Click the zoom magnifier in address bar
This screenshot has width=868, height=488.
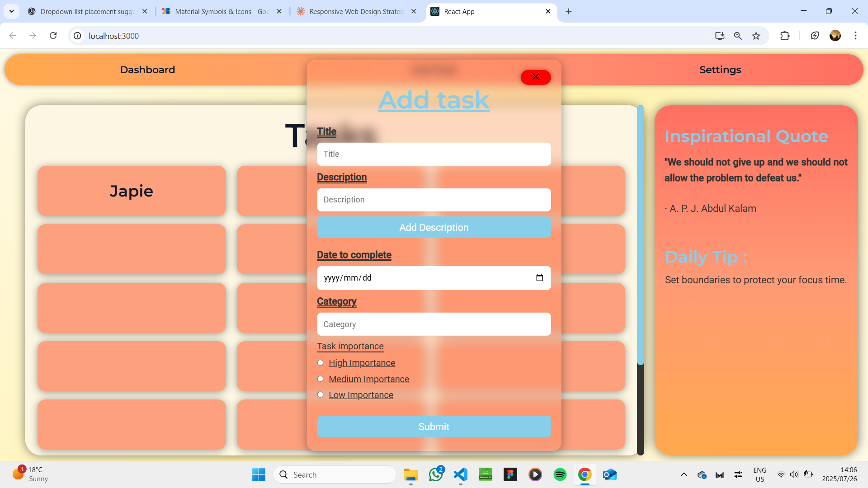[738, 36]
